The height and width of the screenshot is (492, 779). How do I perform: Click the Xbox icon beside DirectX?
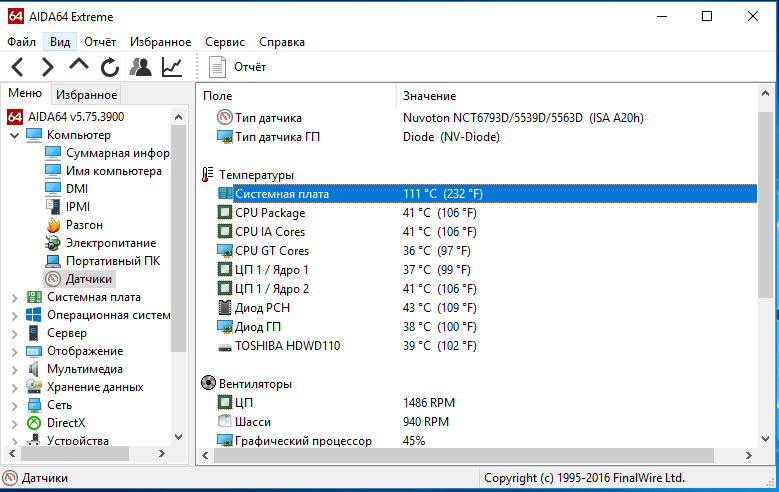pyautogui.click(x=34, y=423)
